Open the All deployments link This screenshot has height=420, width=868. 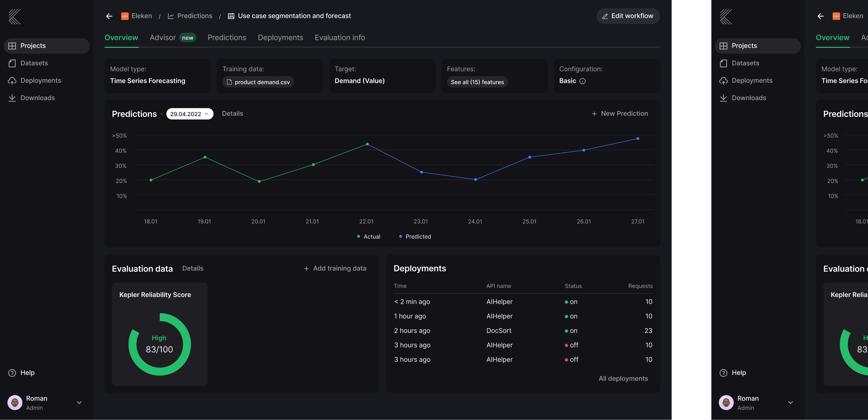(623, 378)
